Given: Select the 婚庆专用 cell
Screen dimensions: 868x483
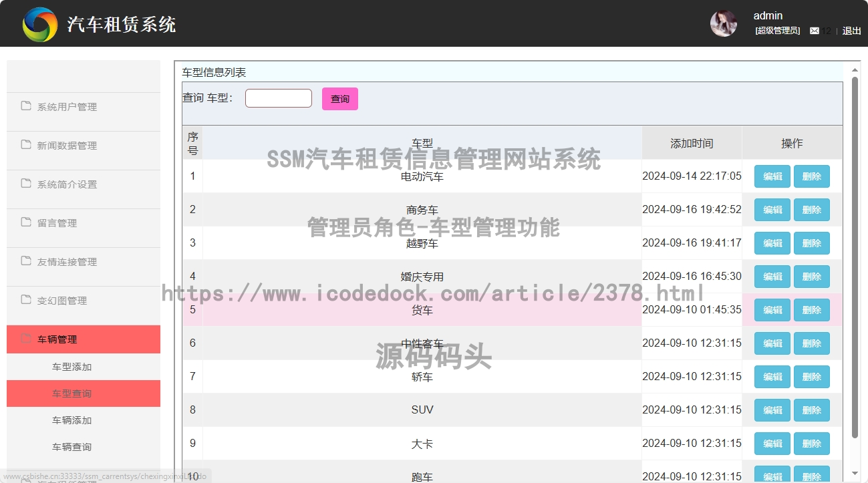Looking at the screenshot, I should (x=422, y=277).
